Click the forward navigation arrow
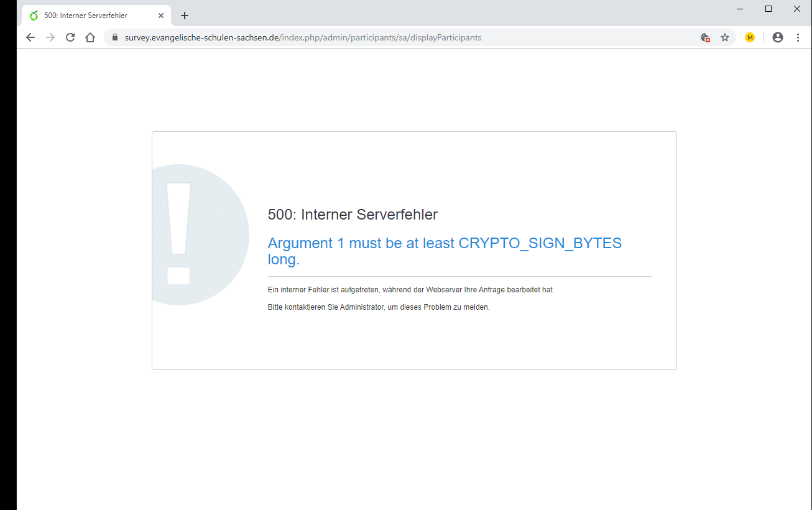The height and width of the screenshot is (510, 812). 50,37
